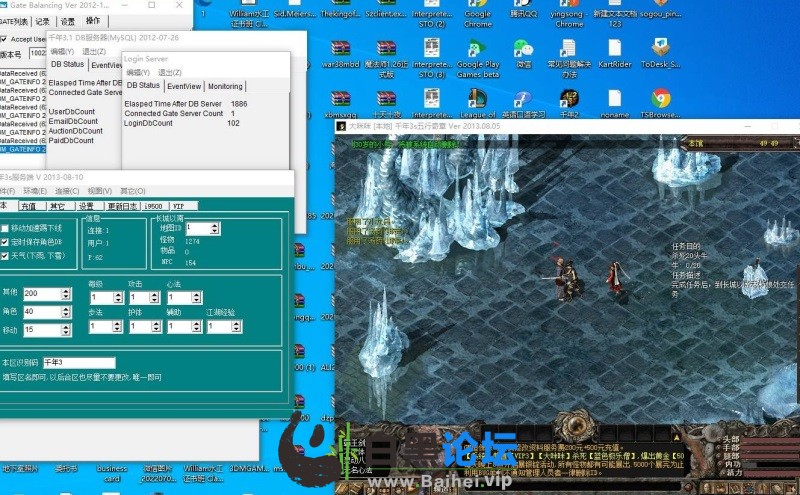Open the 其它(O) menu
Image resolution: width=800 pixels, height=495 pixels.
[133, 191]
